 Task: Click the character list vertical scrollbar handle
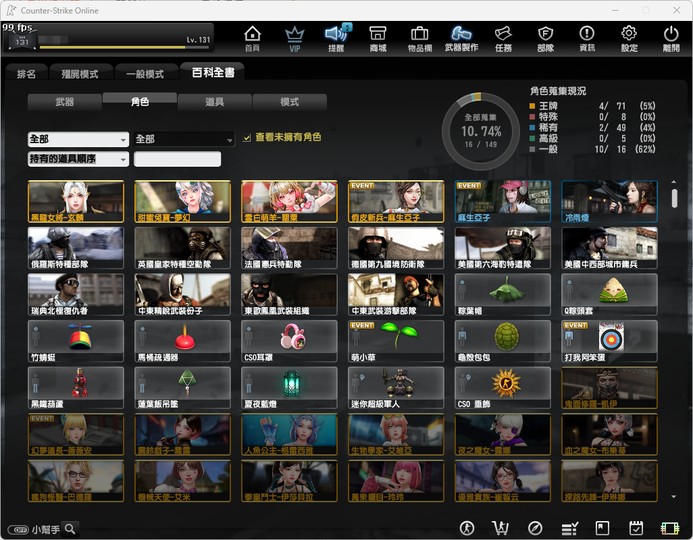[x=674, y=198]
